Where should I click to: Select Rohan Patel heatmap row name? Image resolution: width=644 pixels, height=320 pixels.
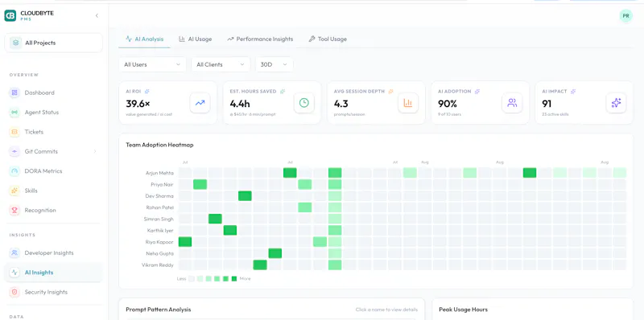coord(160,207)
